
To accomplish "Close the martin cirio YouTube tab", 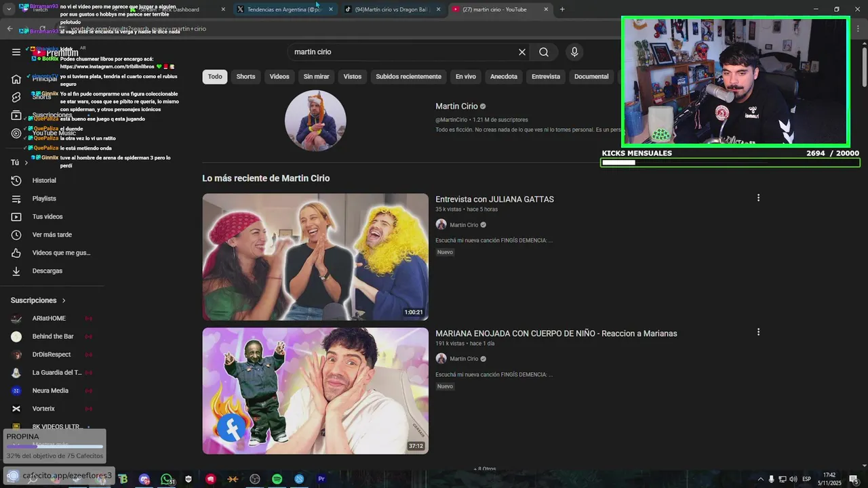I will 546,9.
